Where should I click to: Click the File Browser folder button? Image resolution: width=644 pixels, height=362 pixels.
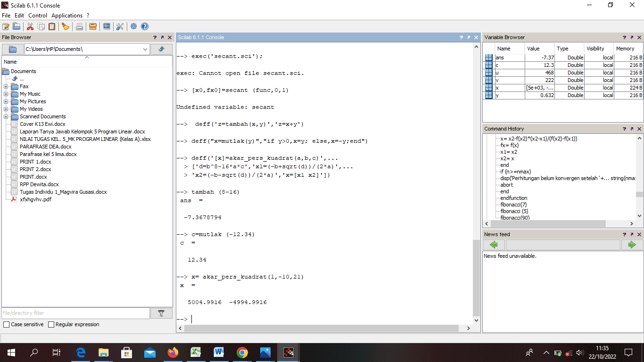click(13, 49)
